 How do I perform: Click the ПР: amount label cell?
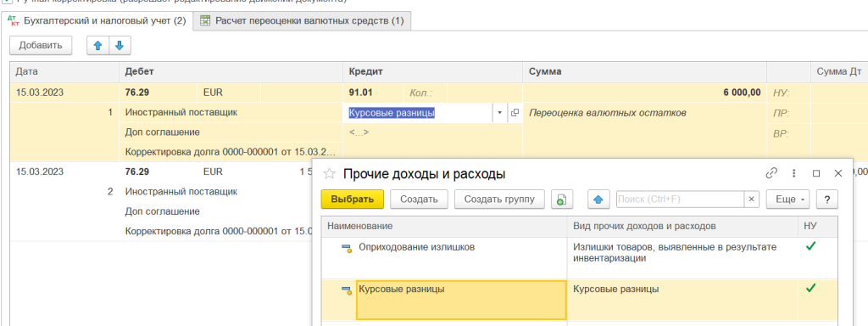[x=781, y=113]
